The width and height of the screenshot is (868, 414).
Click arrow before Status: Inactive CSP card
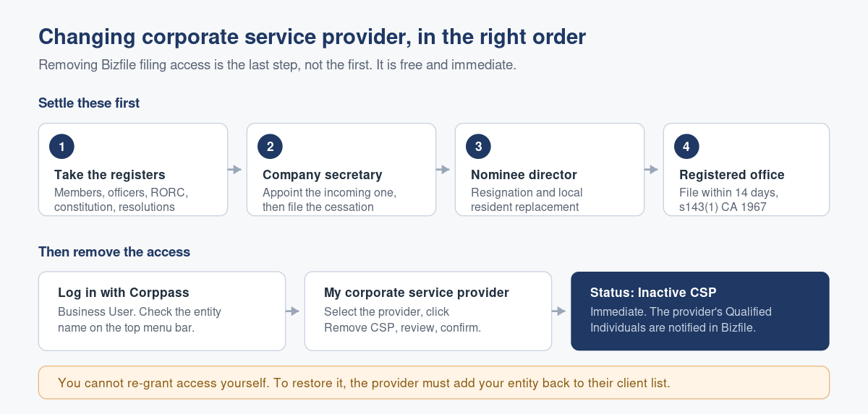pos(559,311)
